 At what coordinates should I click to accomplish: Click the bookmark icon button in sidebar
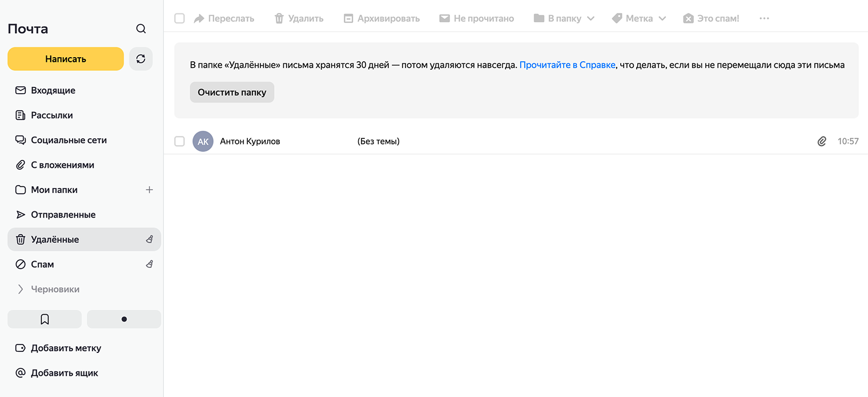[x=45, y=319]
